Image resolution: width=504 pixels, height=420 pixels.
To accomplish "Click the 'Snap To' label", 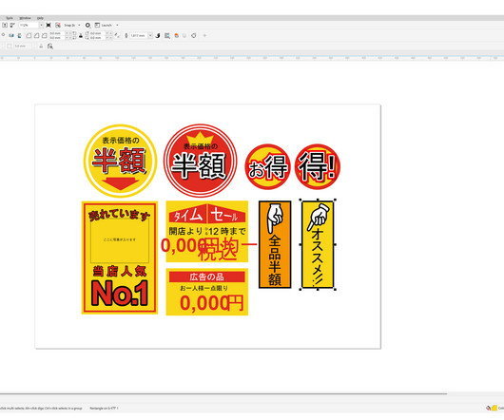I will tap(69, 25).
